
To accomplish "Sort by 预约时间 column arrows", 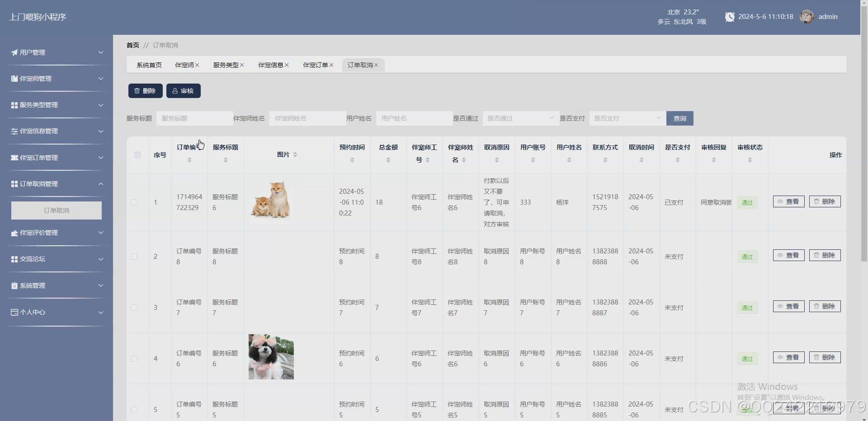I will pos(352,160).
